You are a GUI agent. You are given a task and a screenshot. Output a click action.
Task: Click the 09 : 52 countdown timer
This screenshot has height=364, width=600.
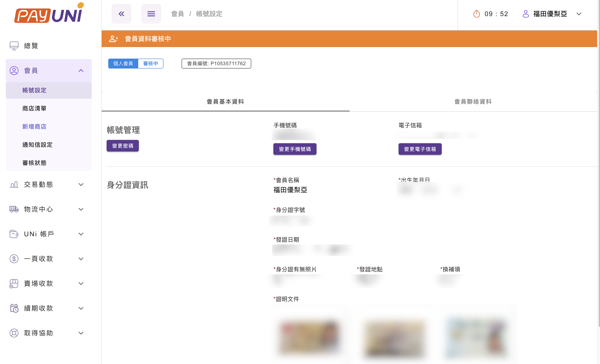[496, 14]
